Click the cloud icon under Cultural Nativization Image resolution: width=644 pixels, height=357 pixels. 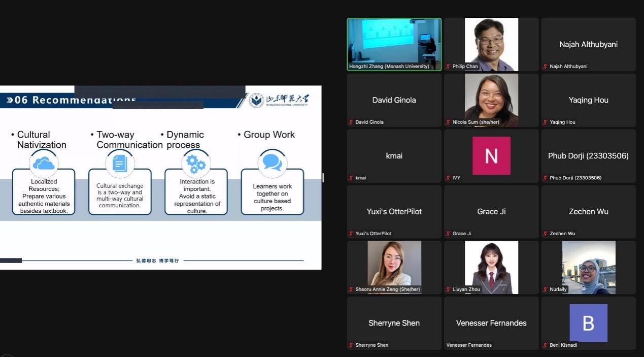pos(44,164)
